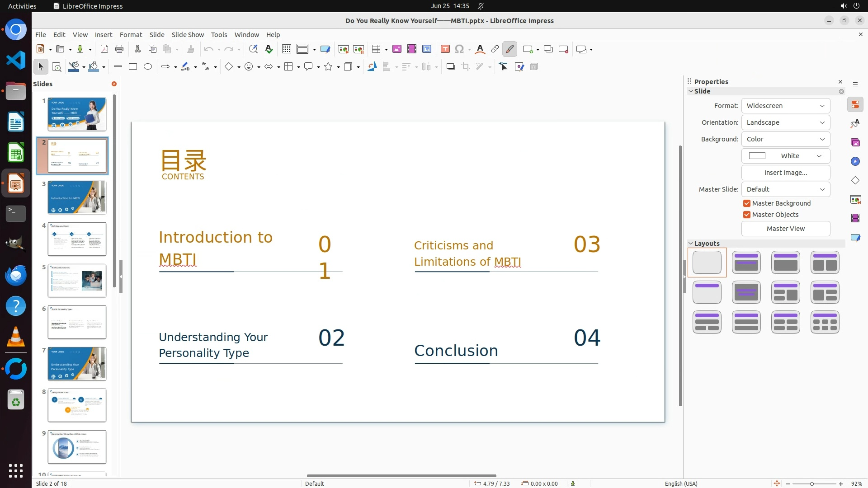The height and width of the screenshot is (488, 868).
Task: Expand the Orientation Landscape dropdown
Action: (785, 122)
